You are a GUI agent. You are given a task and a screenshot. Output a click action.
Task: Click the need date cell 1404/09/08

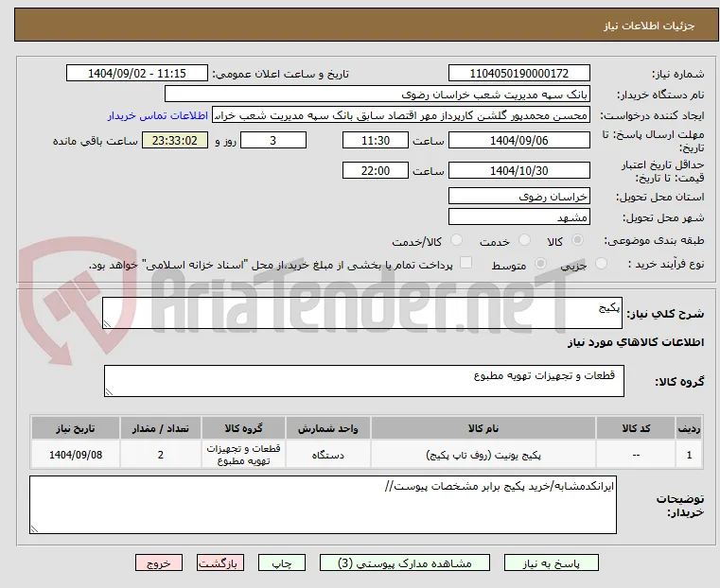76,455
